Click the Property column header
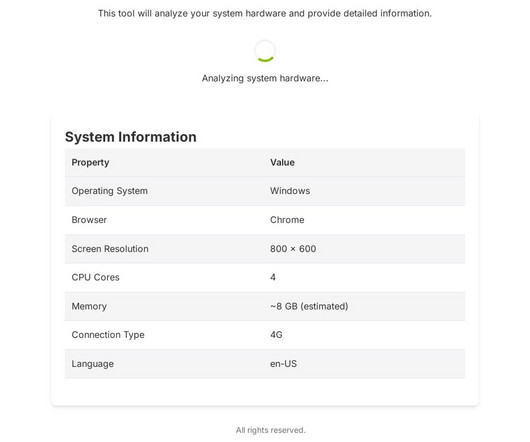 pyautogui.click(x=90, y=163)
